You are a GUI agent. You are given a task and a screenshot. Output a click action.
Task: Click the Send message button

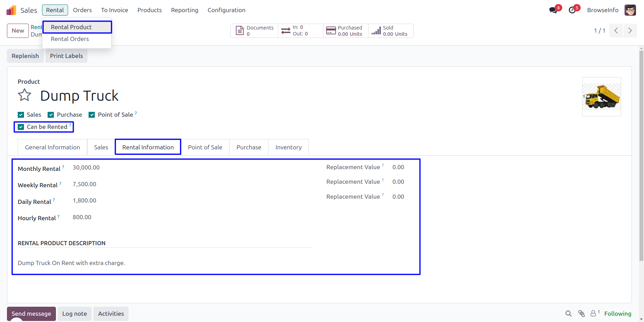pos(31,314)
